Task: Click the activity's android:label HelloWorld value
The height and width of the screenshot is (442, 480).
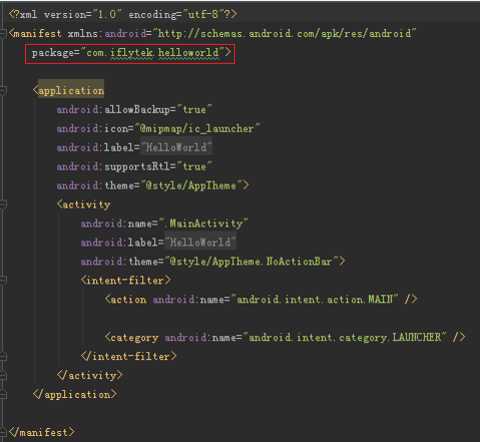Action: [200, 242]
